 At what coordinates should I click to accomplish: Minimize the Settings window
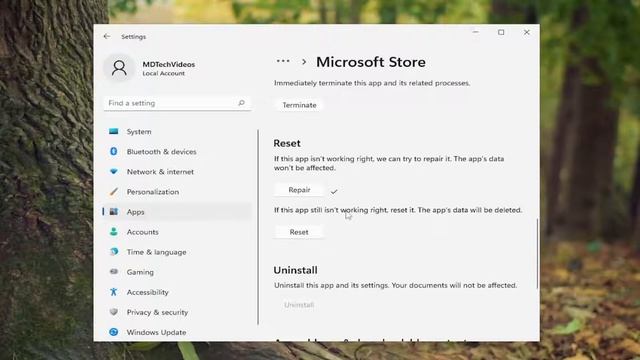(x=476, y=32)
